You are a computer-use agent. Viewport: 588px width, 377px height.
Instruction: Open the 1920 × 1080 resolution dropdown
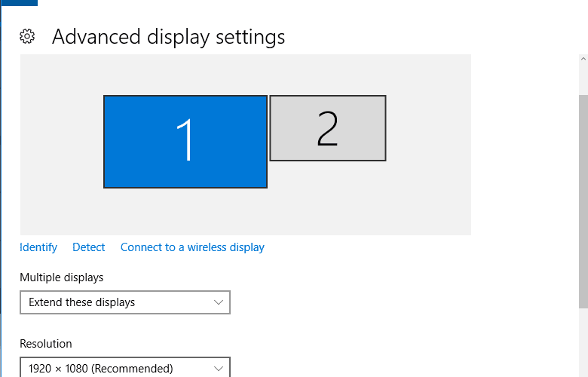[x=125, y=367]
